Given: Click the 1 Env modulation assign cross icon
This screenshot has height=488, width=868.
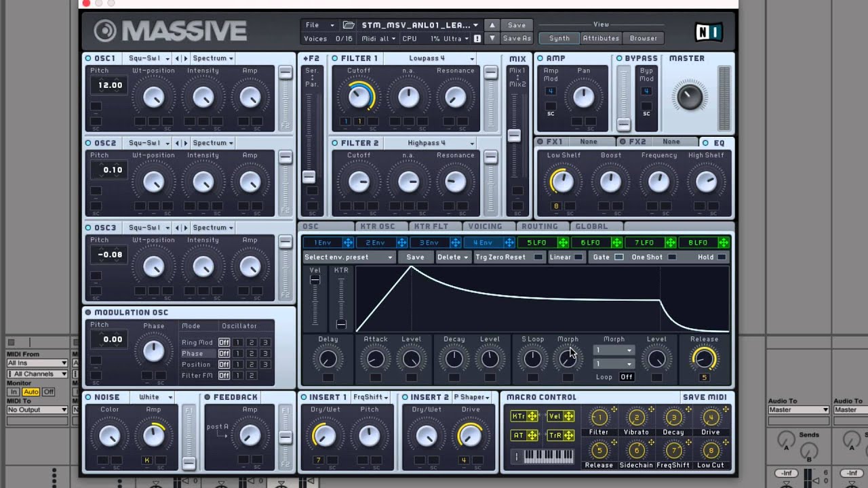Looking at the screenshot, I should pyautogui.click(x=348, y=243).
